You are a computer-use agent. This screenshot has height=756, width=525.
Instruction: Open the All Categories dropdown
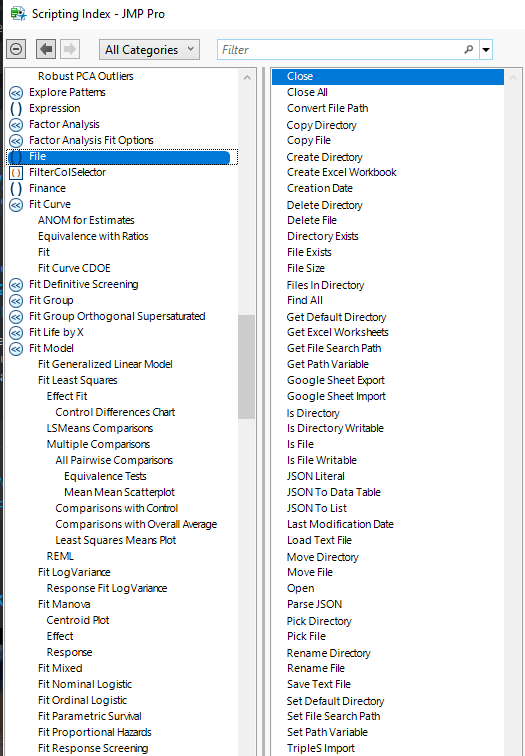[x=149, y=49]
